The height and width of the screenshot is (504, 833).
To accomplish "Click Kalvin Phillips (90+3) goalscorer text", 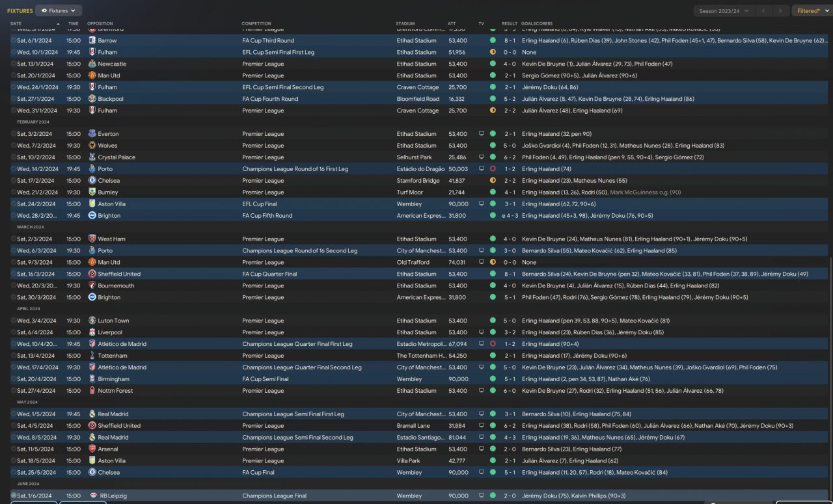I will coord(599,496).
